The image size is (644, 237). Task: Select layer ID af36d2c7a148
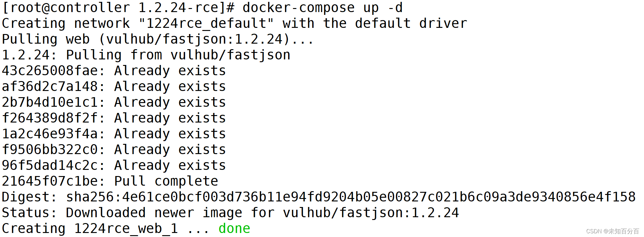pos(50,87)
